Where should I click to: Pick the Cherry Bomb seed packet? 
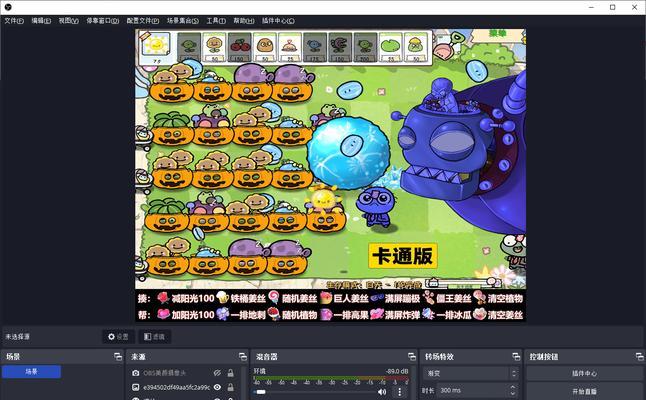[239, 47]
